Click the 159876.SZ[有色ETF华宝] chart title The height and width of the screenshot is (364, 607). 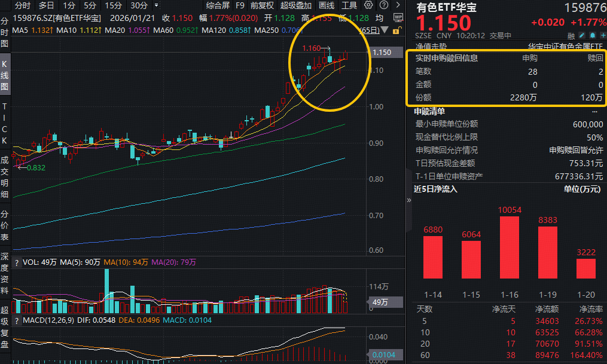(57, 18)
